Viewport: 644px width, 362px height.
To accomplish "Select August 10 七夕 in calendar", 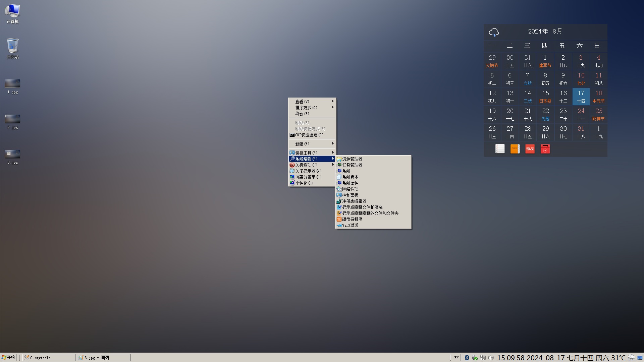I will 581,79.
